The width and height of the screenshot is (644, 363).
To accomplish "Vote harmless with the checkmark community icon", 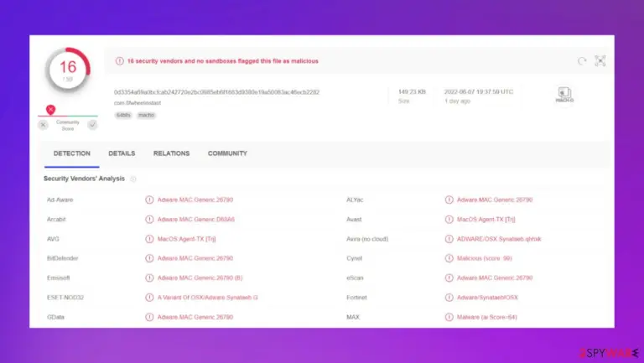I will click(x=92, y=125).
